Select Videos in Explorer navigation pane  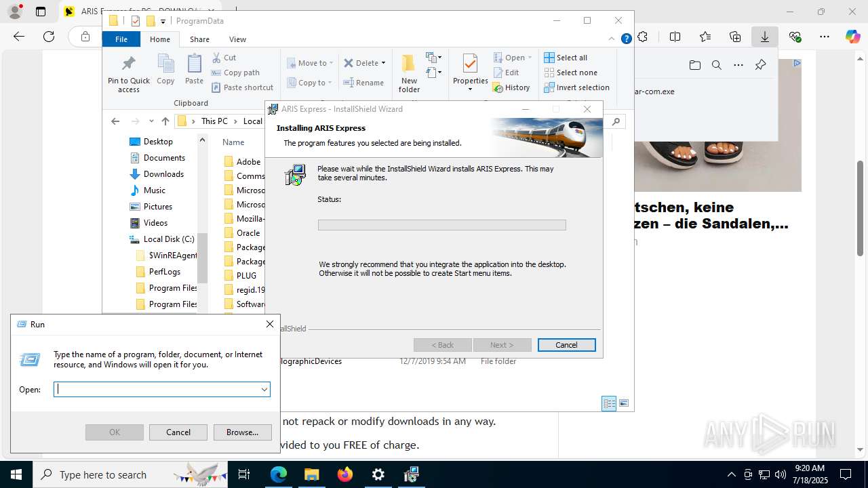155,223
